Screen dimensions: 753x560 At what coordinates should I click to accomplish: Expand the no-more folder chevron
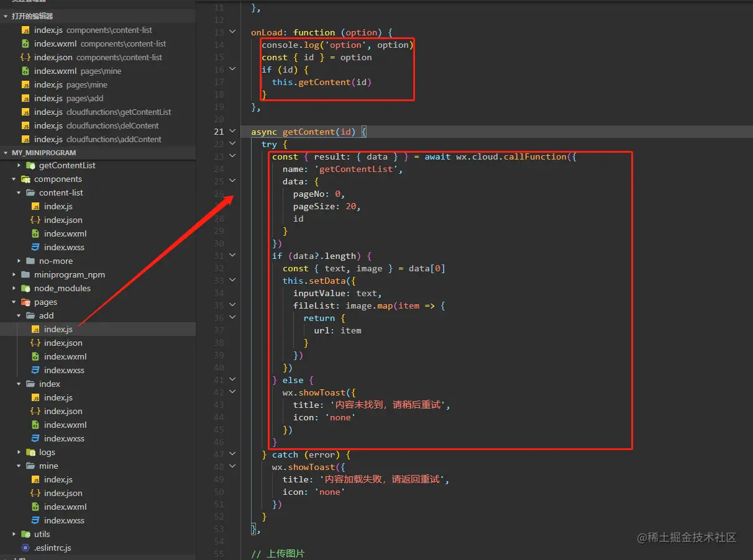19,261
